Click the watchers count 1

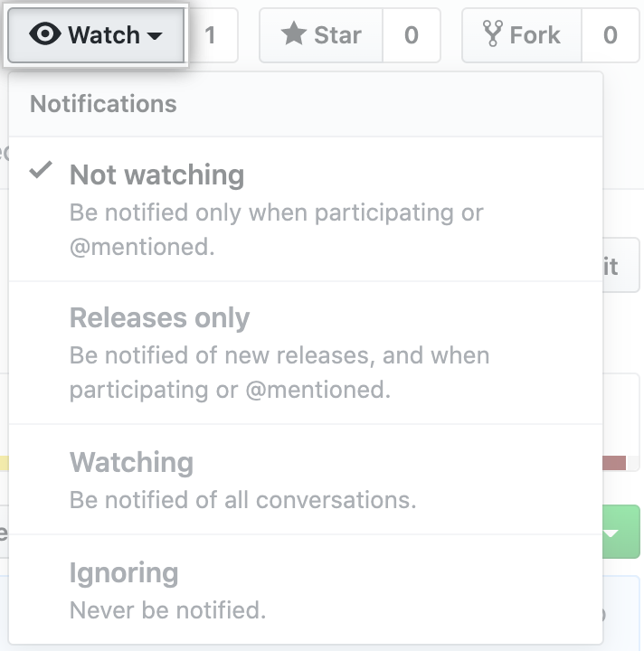tap(212, 35)
